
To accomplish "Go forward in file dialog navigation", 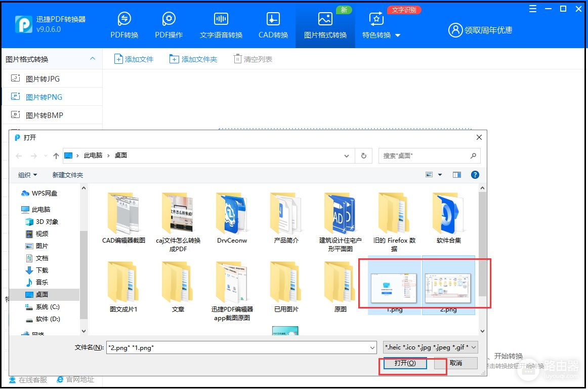I will point(34,156).
